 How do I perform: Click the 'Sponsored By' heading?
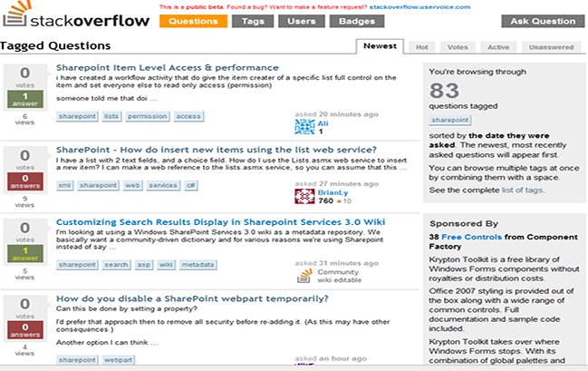(x=464, y=224)
